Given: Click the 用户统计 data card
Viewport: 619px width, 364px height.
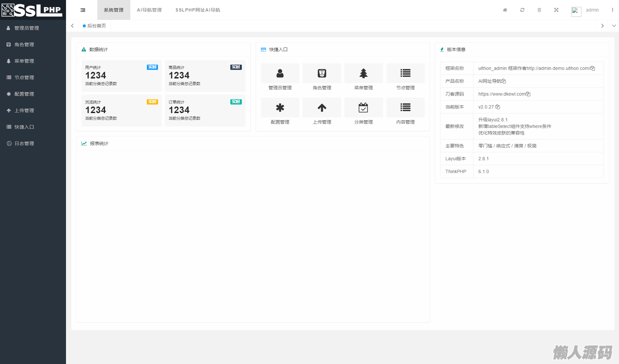Looking at the screenshot, I should point(121,76).
